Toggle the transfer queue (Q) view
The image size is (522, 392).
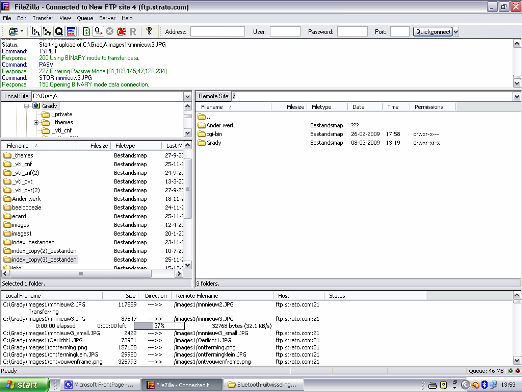tap(59, 32)
